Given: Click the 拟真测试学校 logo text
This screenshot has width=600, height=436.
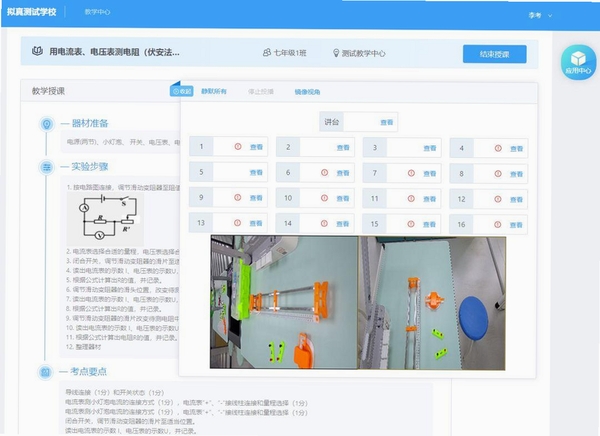Looking at the screenshot, I should [x=31, y=11].
